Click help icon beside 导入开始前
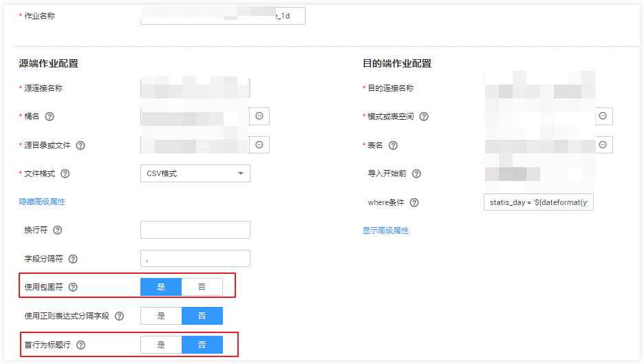This screenshot has width=644, height=364. (x=416, y=174)
